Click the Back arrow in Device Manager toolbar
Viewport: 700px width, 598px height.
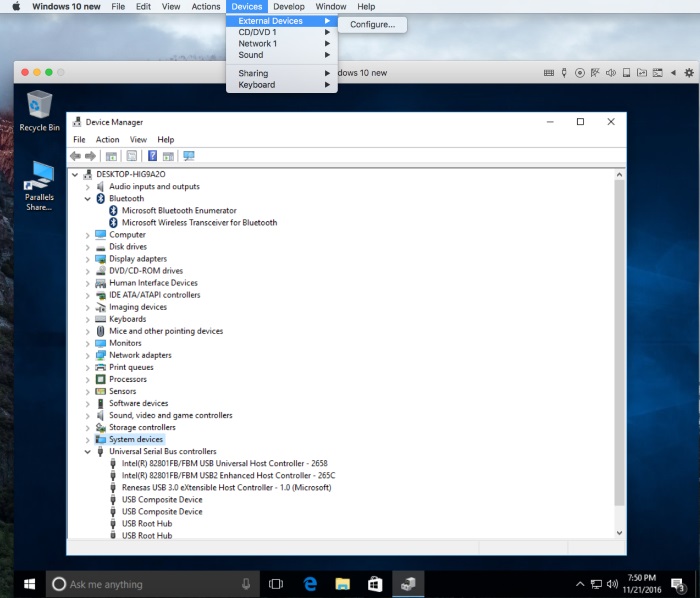[x=75, y=156]
